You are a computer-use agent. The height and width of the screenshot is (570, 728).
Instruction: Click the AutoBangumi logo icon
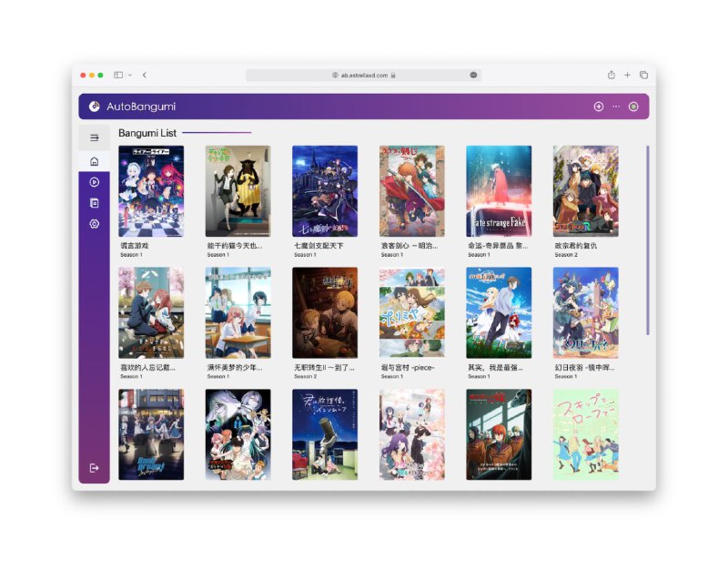pos(94,107)
